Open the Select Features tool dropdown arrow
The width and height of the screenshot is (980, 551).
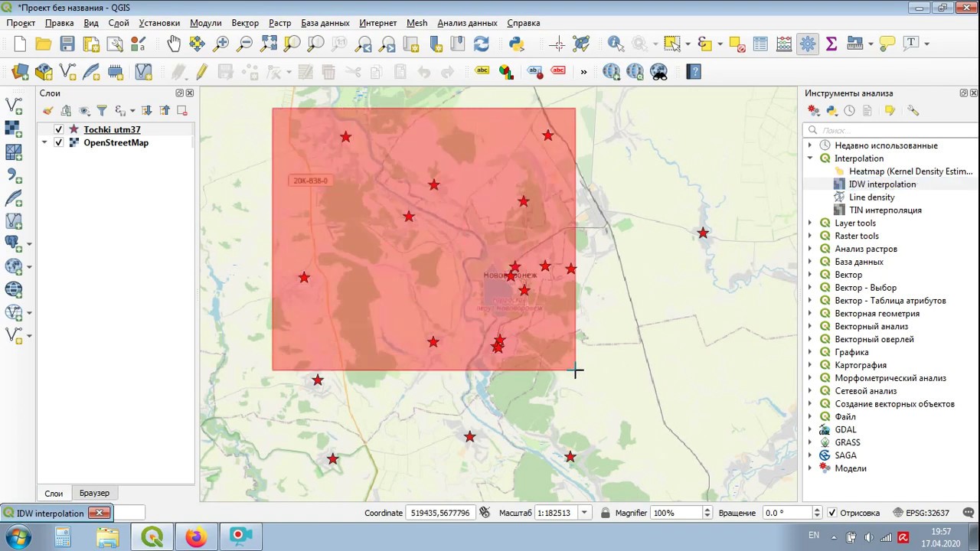tap(688, 44)
